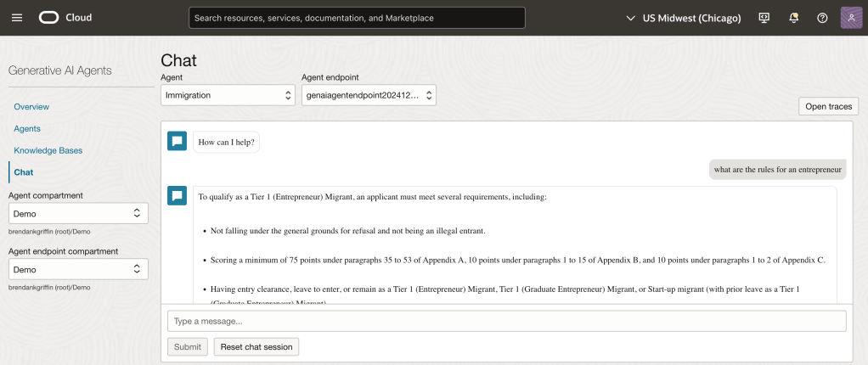This screenshot has width=868, height=365.
Task: Open the hamburger navigation menu
Action: [17, 18]
